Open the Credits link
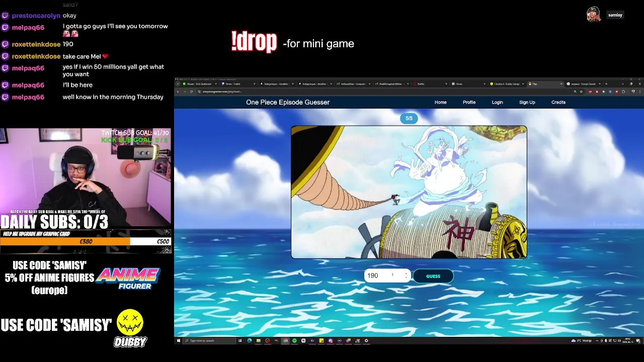 pyautogui.click(x=558, y=102)
